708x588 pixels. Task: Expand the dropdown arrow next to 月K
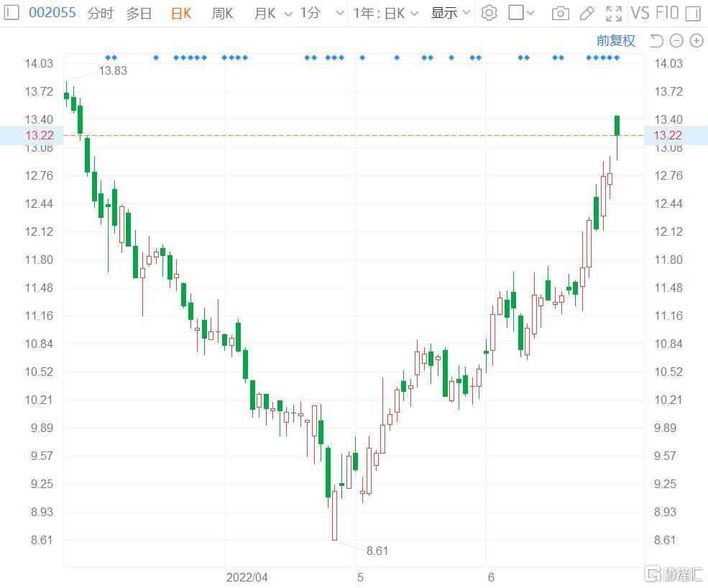click(x=288, y=14)
